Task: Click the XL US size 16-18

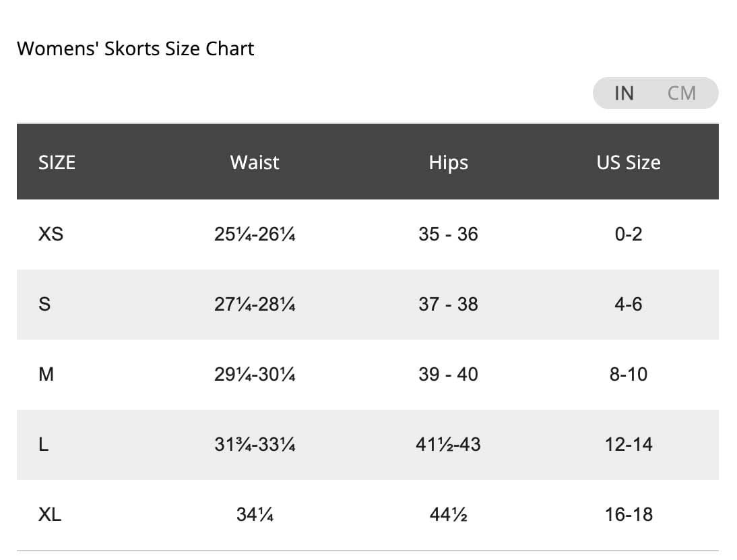Action: coord(628,515)
